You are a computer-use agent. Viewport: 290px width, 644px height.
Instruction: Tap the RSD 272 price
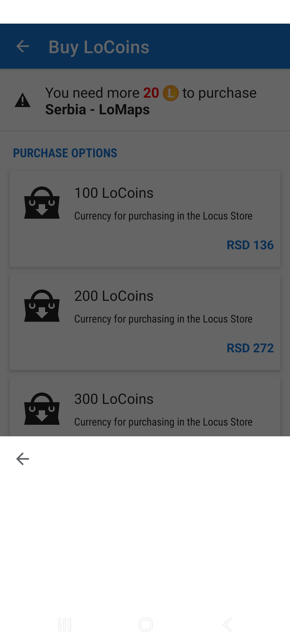pos(250,348)
